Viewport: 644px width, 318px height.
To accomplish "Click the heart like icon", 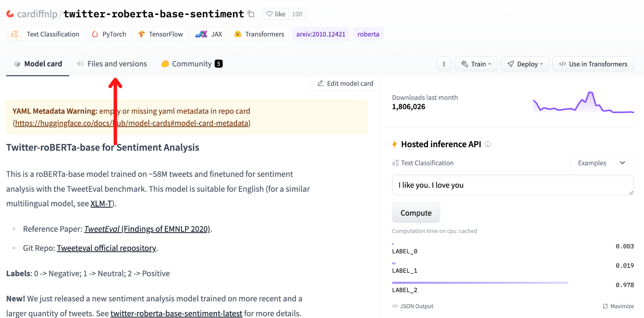I will pyautogui.click(x=269, y=14).
